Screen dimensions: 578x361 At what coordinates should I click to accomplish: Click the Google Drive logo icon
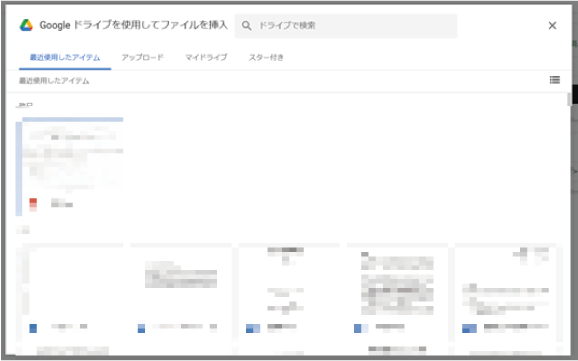tap(26, 25)
